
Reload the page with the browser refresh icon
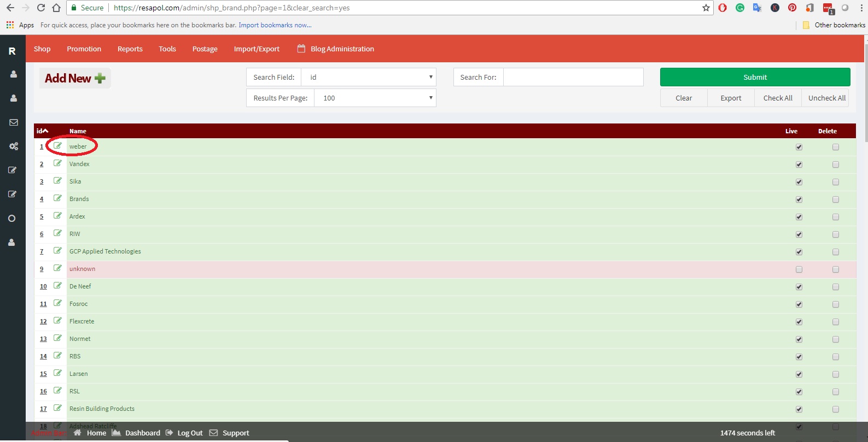point(41,8)
